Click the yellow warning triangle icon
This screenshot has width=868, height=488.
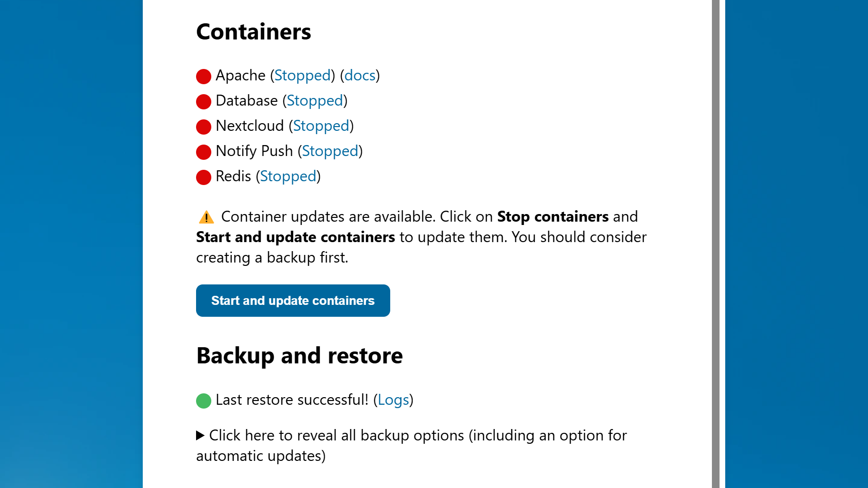click(x=206, y=217)
